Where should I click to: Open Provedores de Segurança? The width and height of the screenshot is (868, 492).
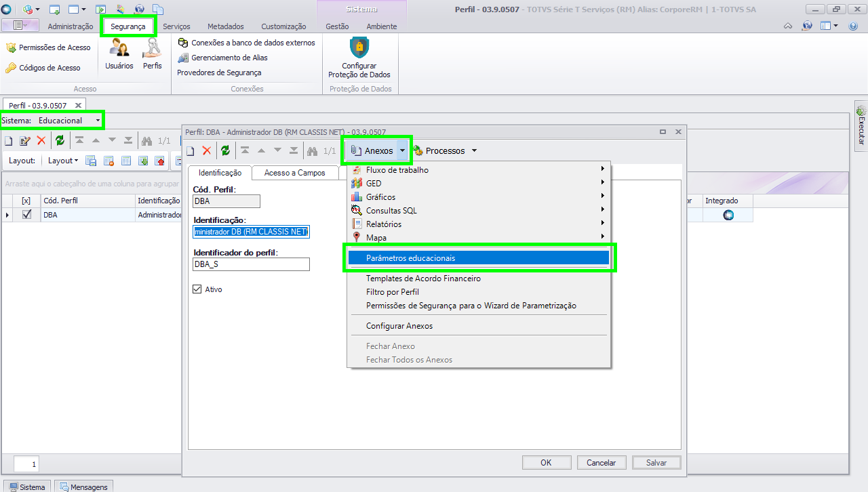[219, 73]
